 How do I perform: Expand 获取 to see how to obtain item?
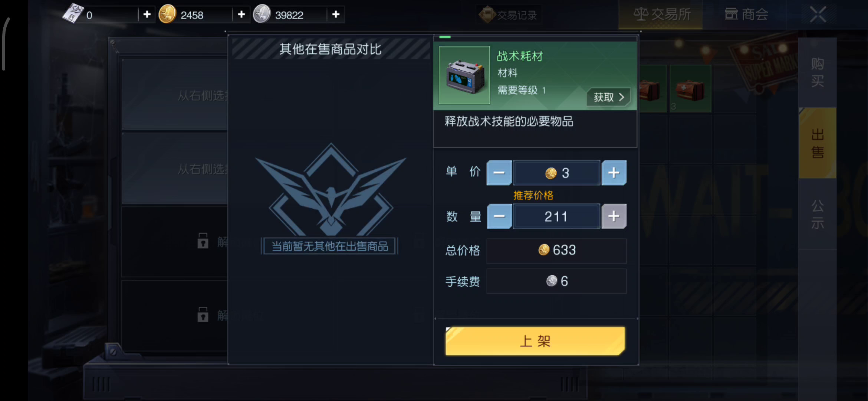[x=608, y=97]
